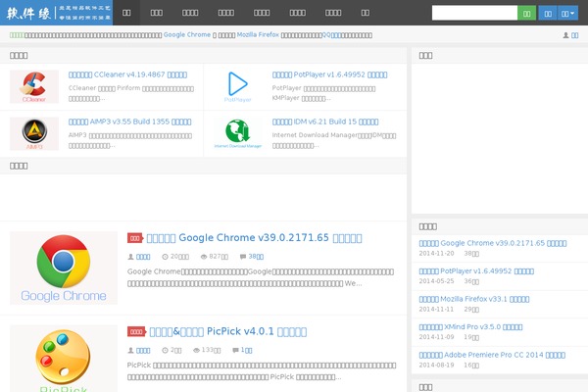Click the login link beside the user icon
Image resolution: width=588 pixels, height=392 pixels.
tap(574, 35)
